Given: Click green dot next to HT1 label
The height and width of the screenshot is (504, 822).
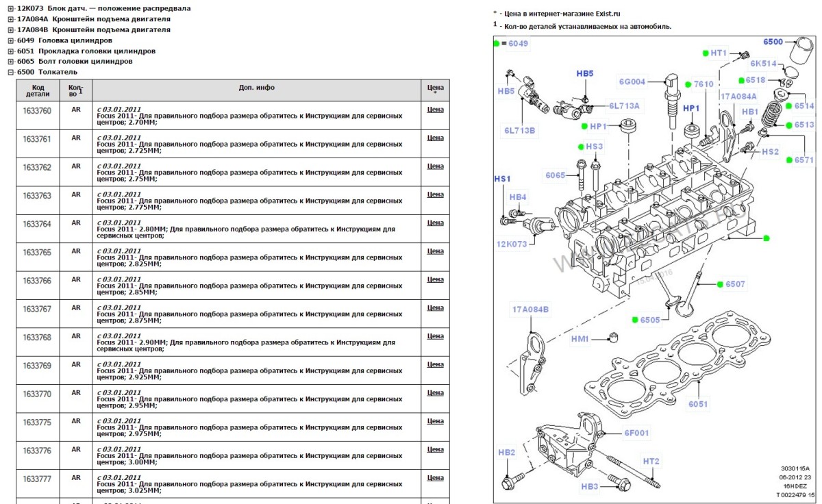Looking at the screenshot, I should click(705, 53).
